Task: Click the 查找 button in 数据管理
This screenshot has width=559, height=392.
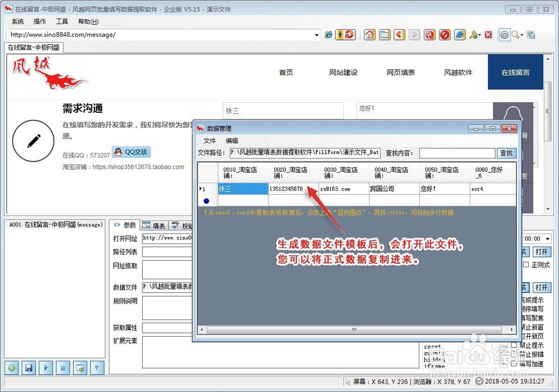Action: click(506, 153)
